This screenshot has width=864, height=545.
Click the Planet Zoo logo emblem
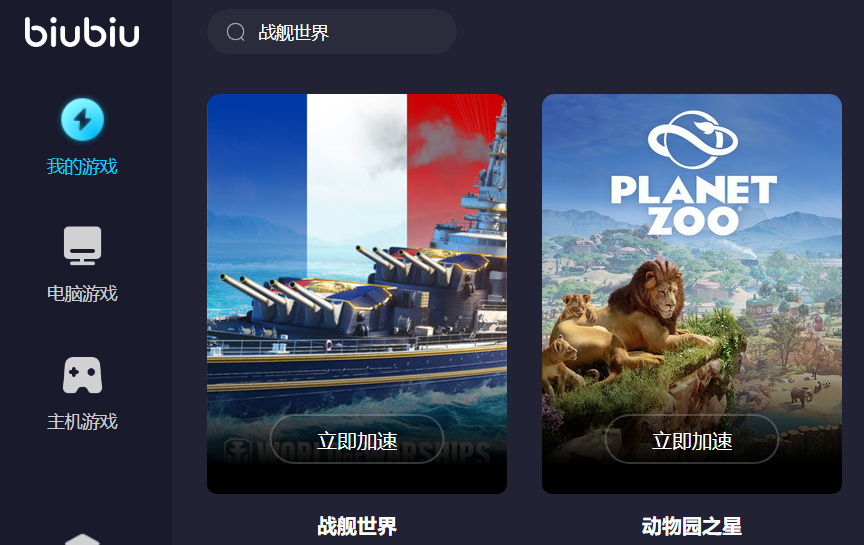coord(693,139)
